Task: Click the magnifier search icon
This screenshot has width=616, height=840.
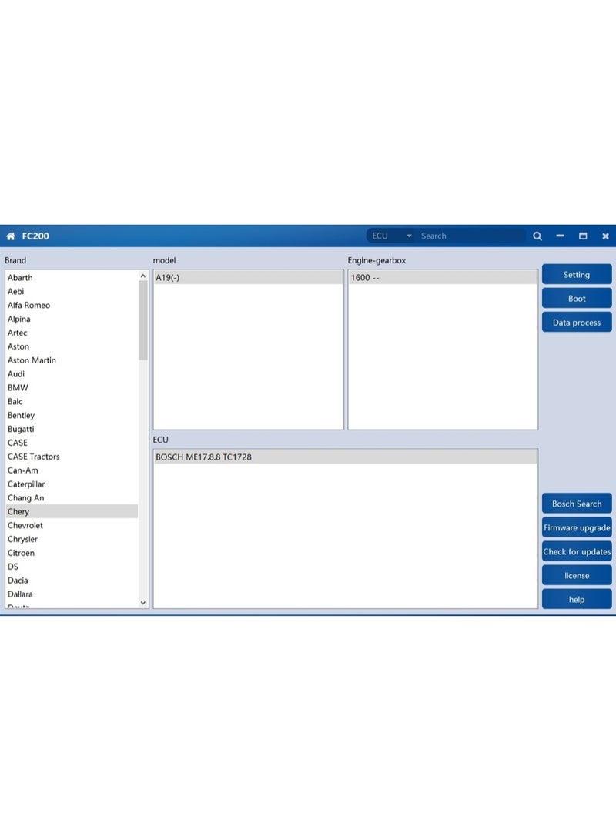Action: click(x=537, y=236)
